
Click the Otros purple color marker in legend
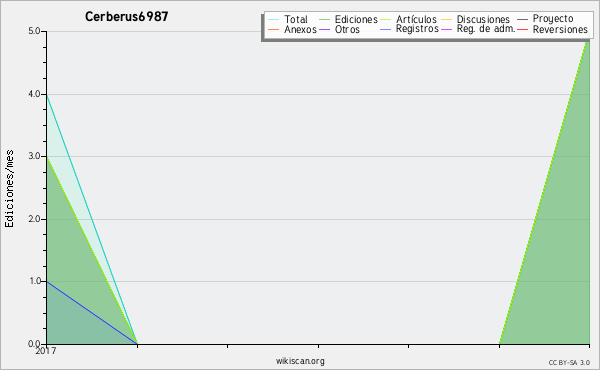pos(324,29)
